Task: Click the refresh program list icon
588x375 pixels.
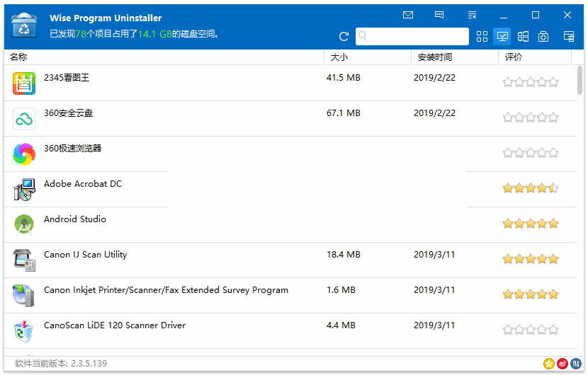Action: coord(344,37)
